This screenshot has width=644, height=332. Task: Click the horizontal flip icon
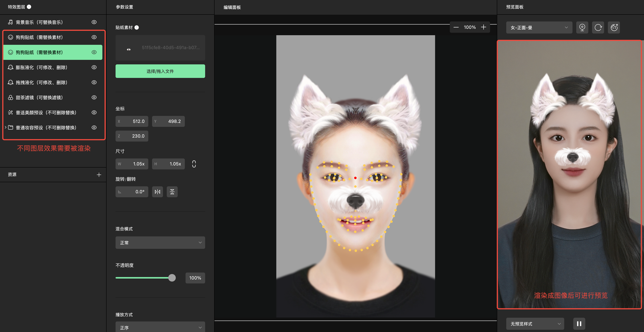[158, 192]
